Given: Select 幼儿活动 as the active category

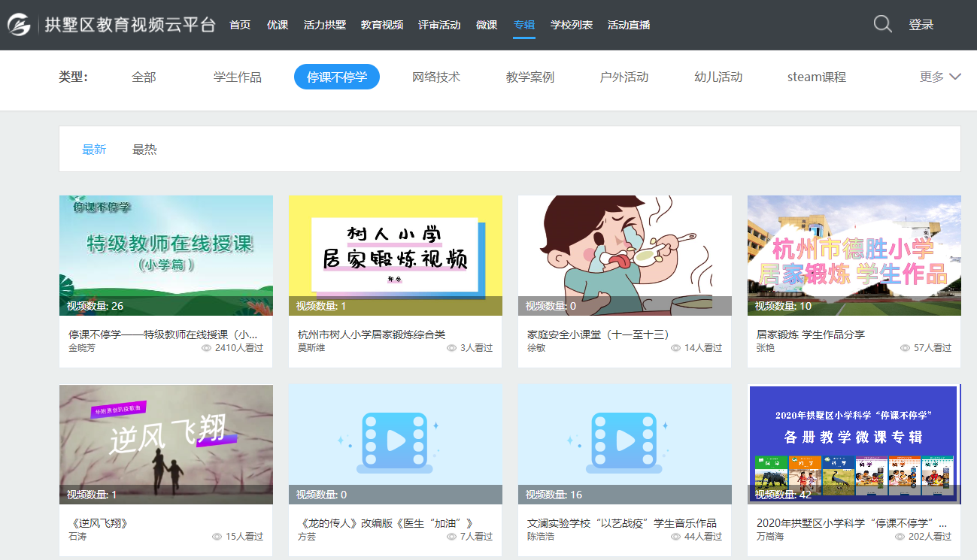Looking at the screenshot, I should click(717, 77).
